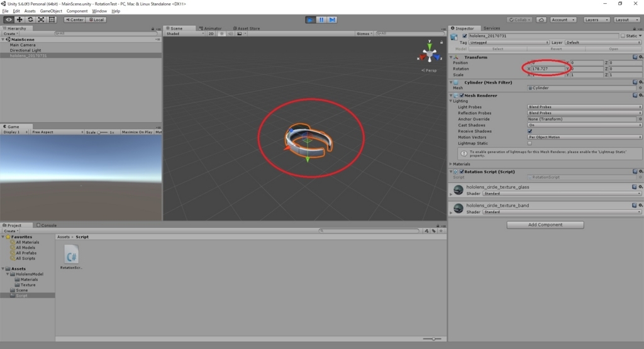
Task: Click search-by-label icon in Project panel
Action: point(434,231)
